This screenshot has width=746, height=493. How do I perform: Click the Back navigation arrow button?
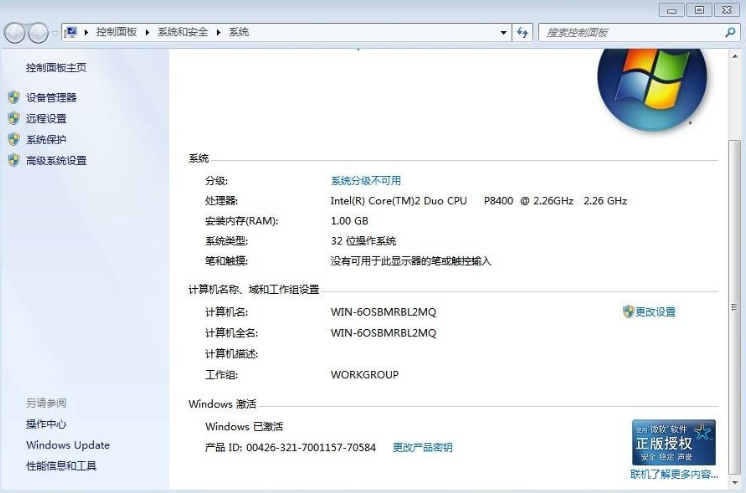tap(15, 33)
